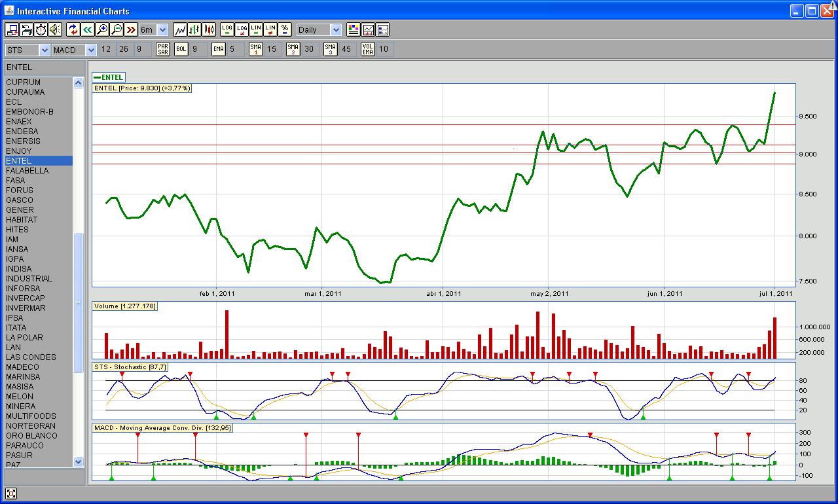838x504 pixels.
Task: Click the EMA indicator button
Action: pos(218,49)
